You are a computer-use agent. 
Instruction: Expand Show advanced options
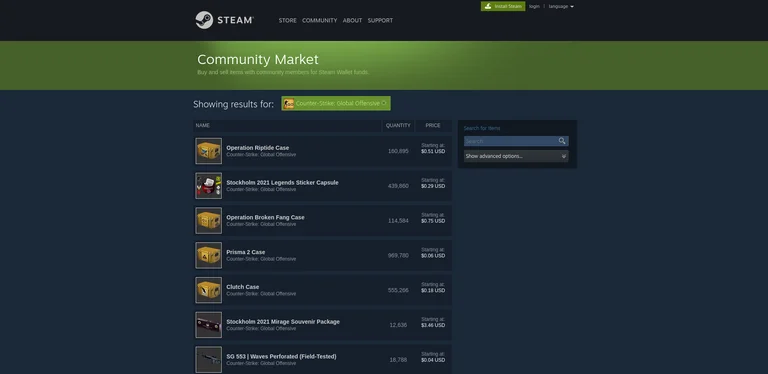(x=516, y=156)
